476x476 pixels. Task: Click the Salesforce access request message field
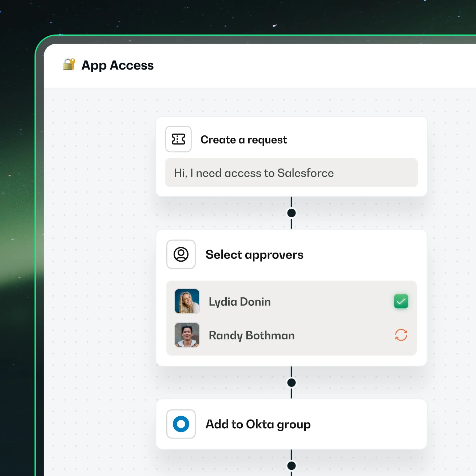point(291,173)
